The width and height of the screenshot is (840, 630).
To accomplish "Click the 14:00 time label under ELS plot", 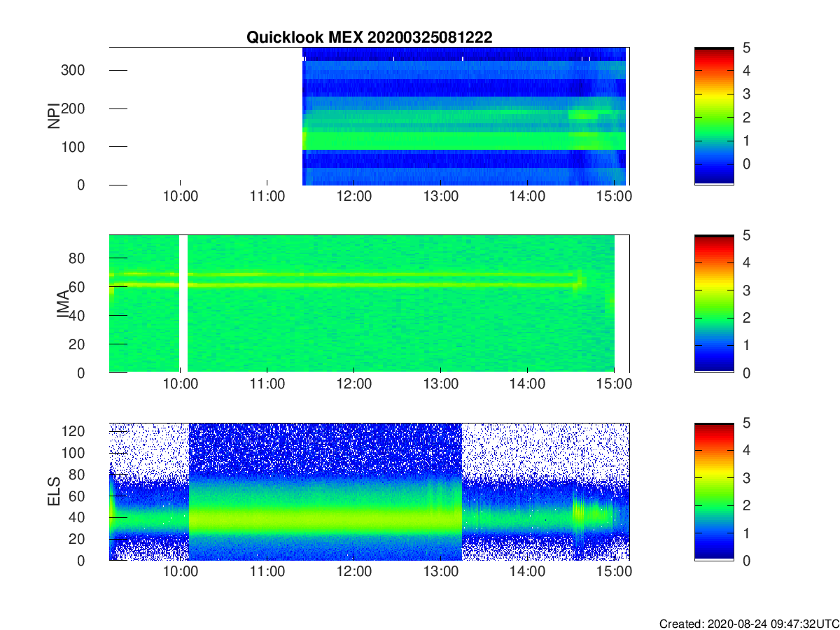I will (x=527, y=572).
